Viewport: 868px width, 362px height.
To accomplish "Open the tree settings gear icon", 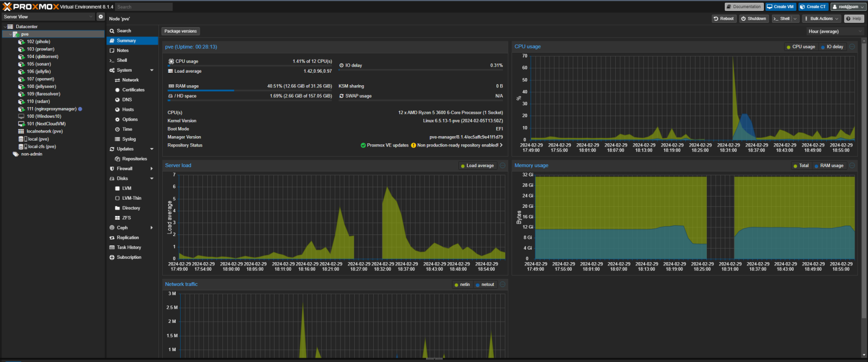I will [100, 17].
